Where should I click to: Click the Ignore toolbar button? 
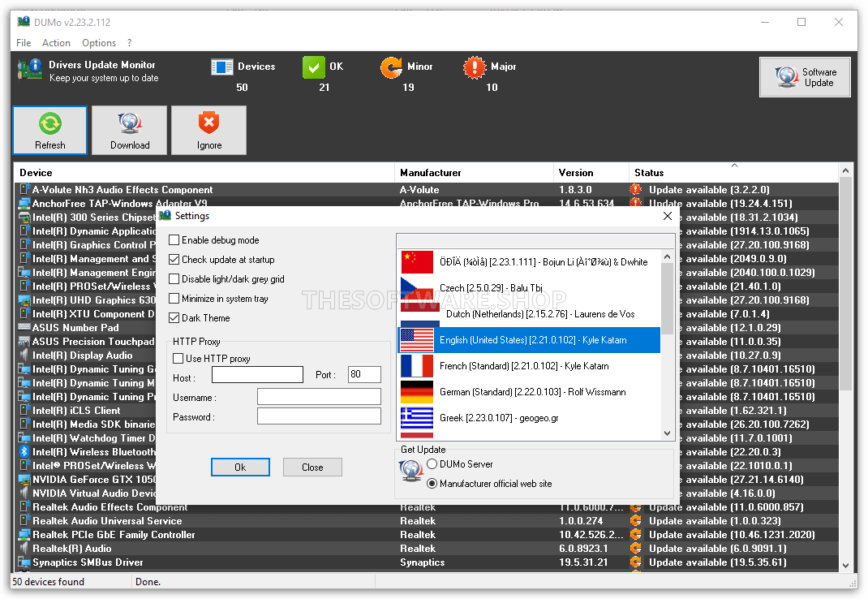pyautogui.click(x=208, y=130)
